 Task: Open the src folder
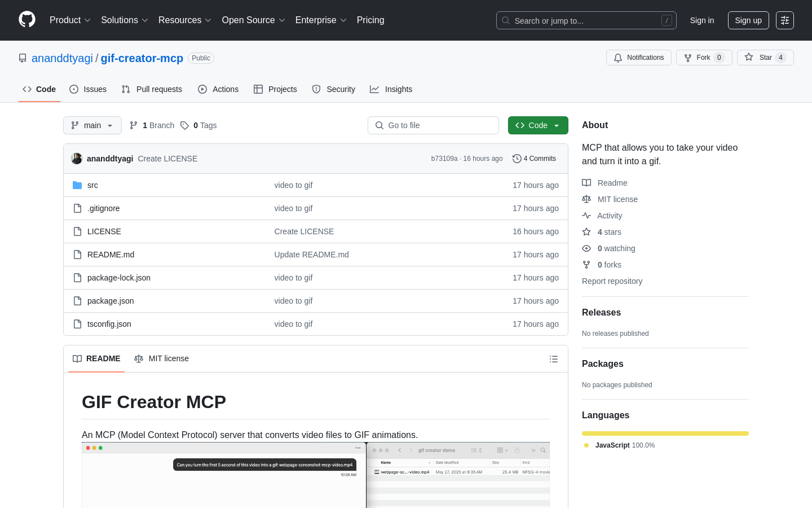(x=92, y=185)
